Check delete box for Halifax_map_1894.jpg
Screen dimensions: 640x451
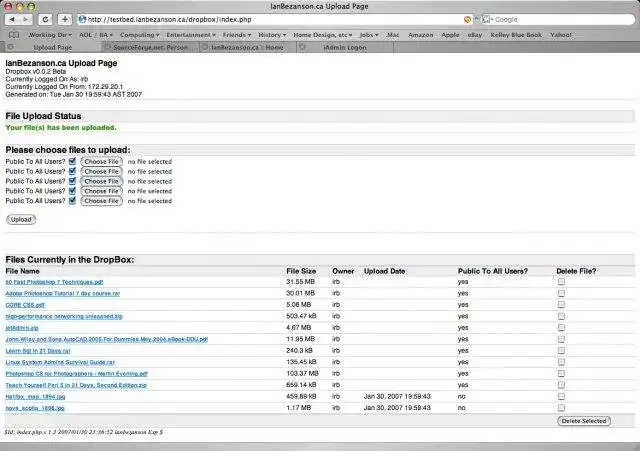click(561, 396)
